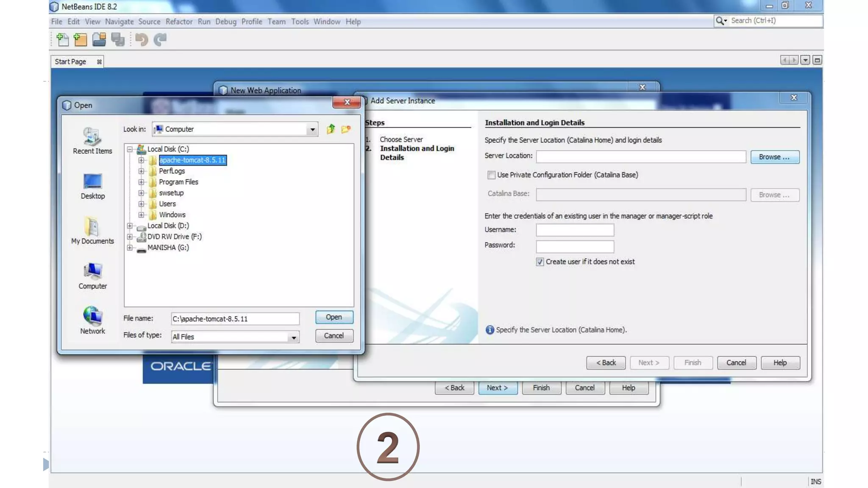This screenshot has width=868, height=488.
Task: Click the New File toolbar icon
Action: (62, 40)
